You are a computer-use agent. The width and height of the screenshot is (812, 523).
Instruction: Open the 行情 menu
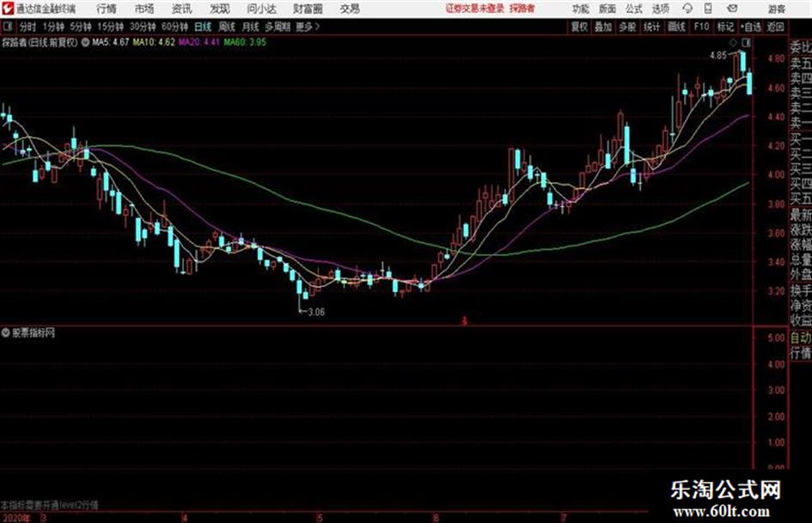pos(107,9)
